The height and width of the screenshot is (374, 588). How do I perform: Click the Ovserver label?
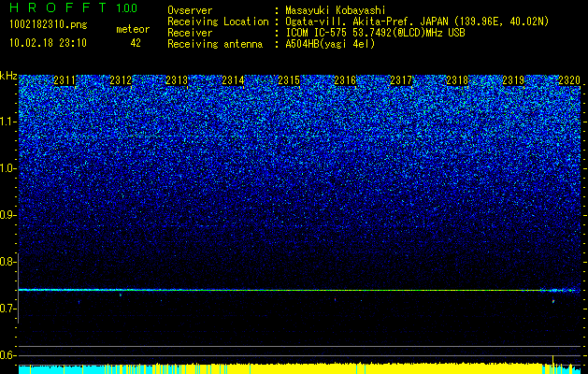190,10
